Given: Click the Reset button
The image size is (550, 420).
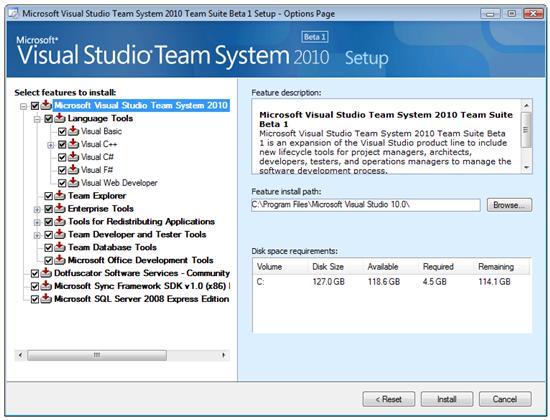Looking at the screenshot, I should point(389,399).
